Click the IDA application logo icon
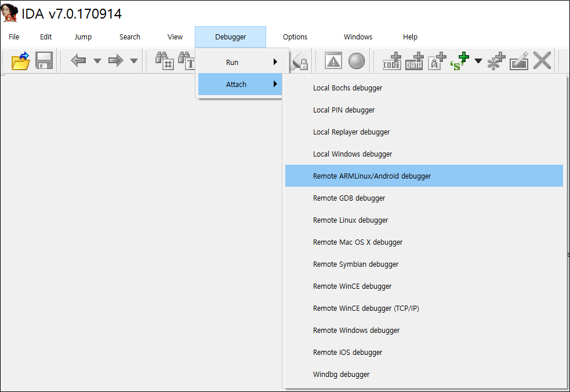This screenshot has height=392, width=570. coord(9,13)
